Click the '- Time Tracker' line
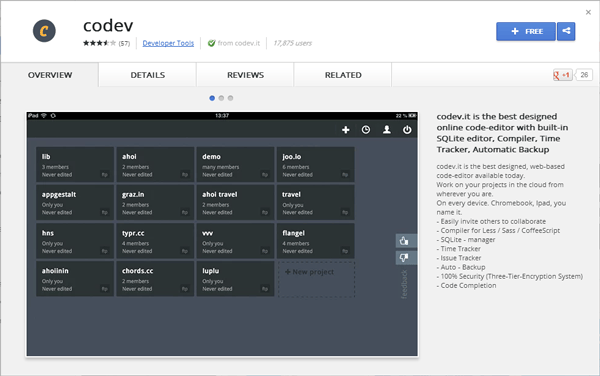 458,249
